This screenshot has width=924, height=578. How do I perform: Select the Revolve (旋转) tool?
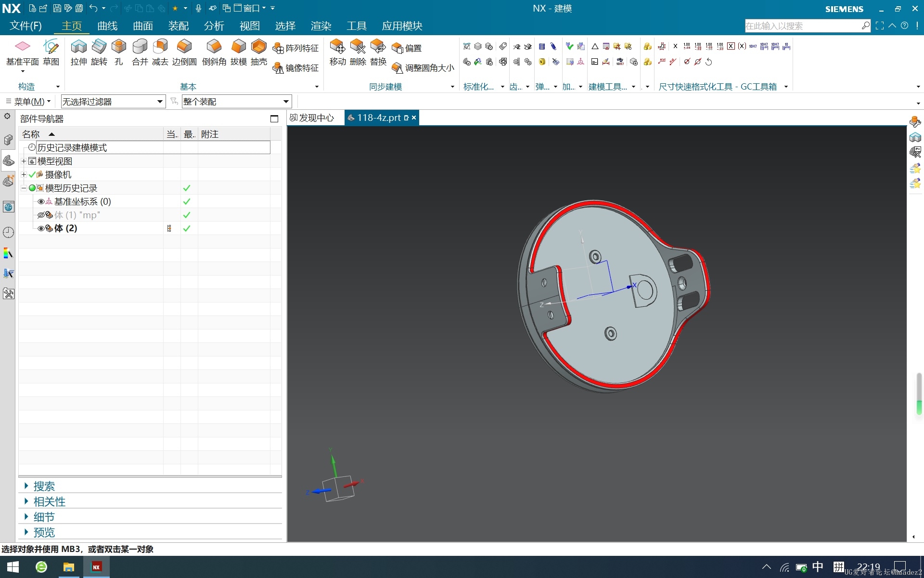(99, 52)
